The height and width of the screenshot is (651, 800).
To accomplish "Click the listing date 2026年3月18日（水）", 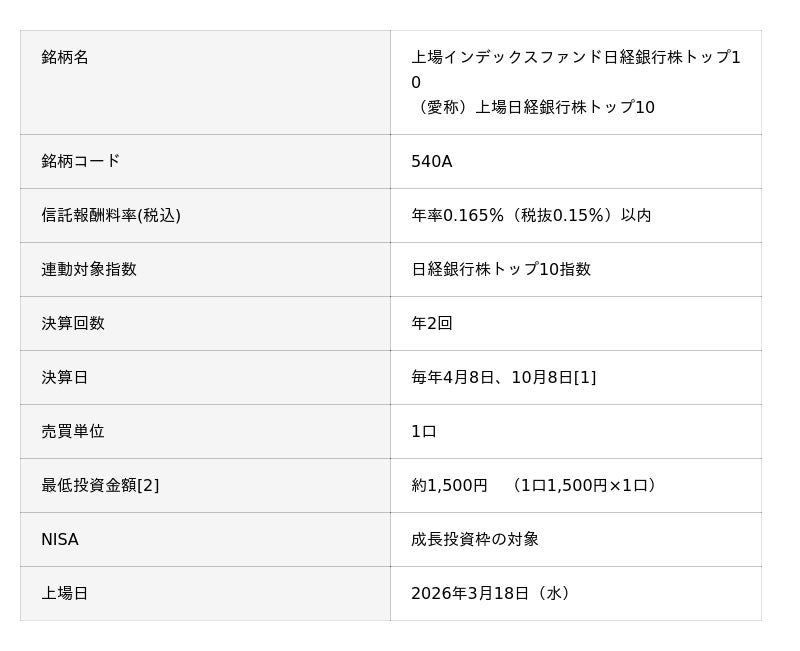I will [x=493, y=593].
